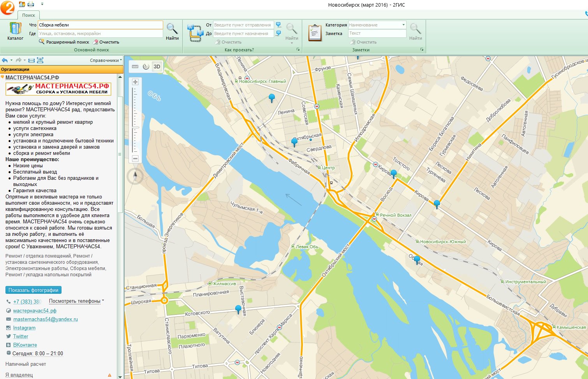Click Найти in the Заметки group
This screenshot has height=379, width=588.
pyautogui.click(x=415, y=32)
